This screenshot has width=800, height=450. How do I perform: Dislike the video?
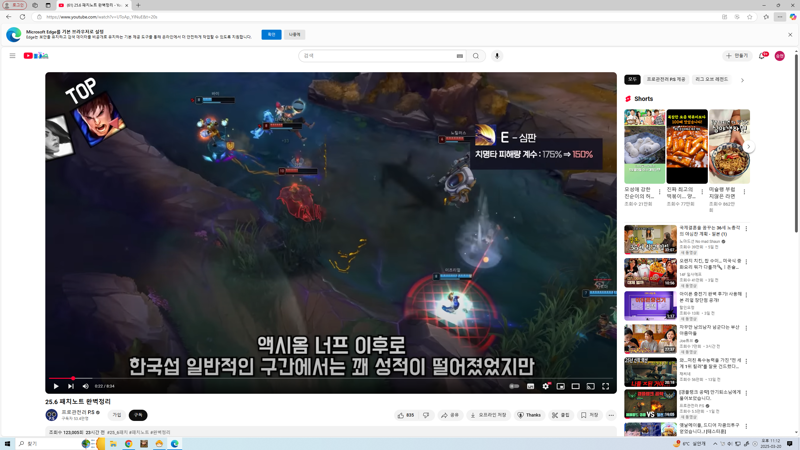426,415
